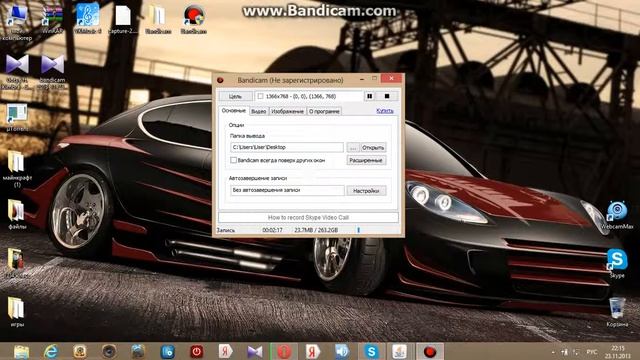
Task: Click the auto-complete recording field
Action: [287, 190]
